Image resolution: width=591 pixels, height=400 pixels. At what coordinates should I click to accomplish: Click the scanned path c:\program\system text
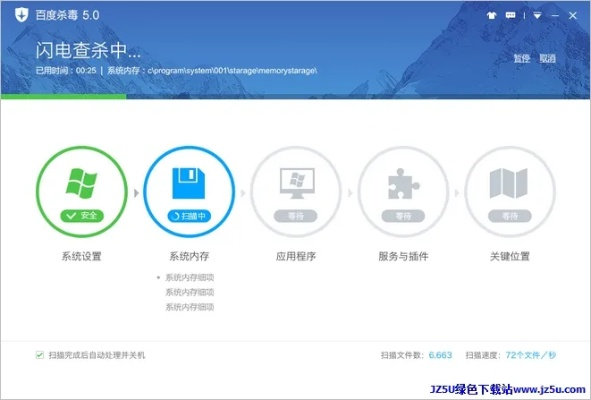point(232,70)
